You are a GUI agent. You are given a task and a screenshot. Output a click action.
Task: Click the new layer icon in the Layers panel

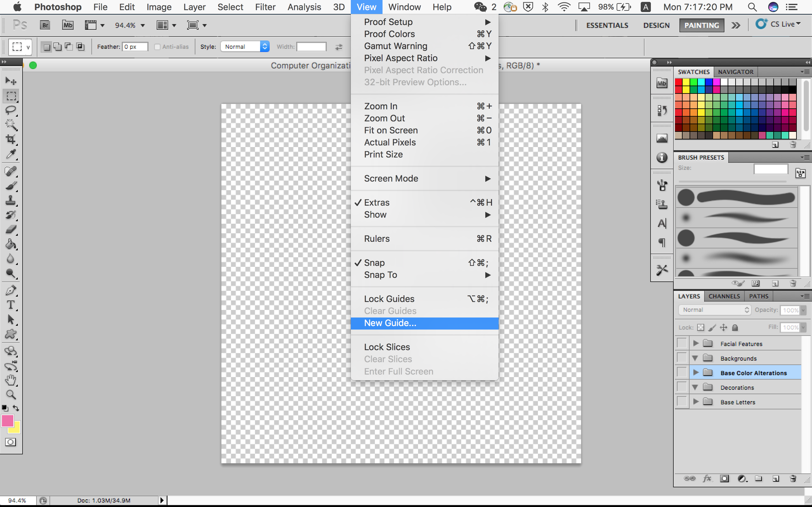[x=776, y=478]
